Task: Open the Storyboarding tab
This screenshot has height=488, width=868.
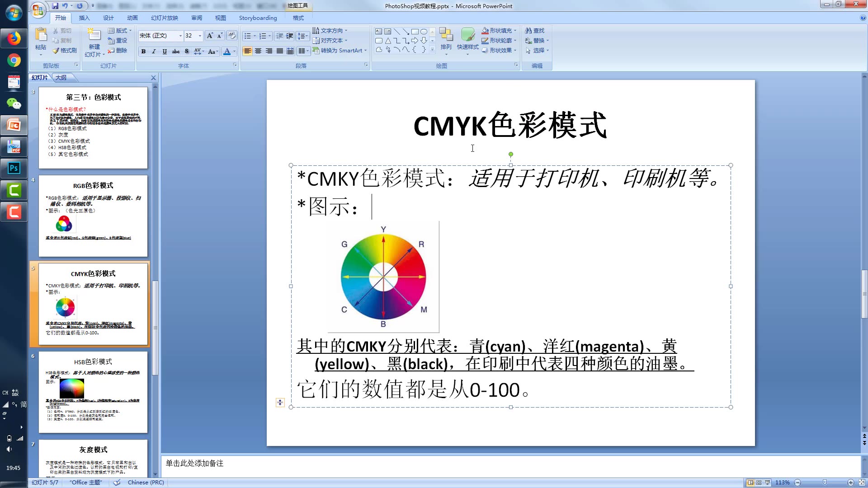Action: click(x=258, y=18)
